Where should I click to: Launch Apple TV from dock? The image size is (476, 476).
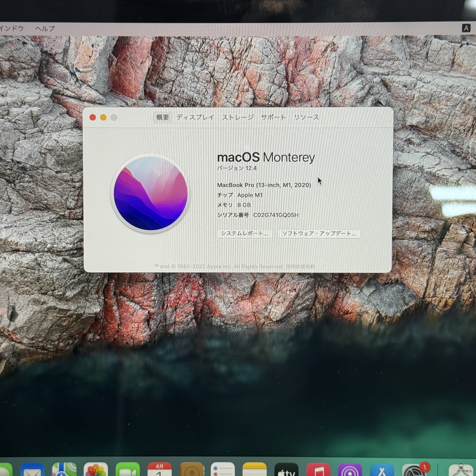tap(286, 469)
